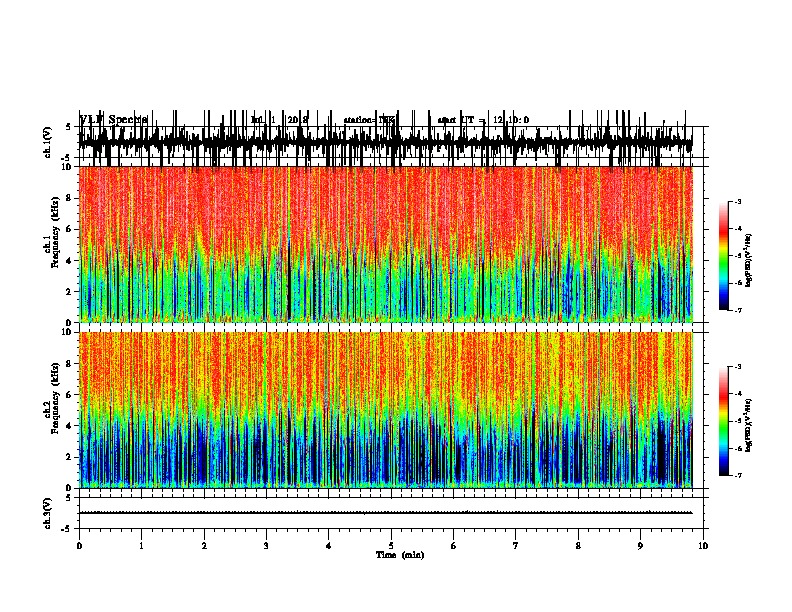Image resolution: width=792 pixels, height=612 pixels.
Task: Click the "10" kHz tick on ch.2 frequency axis
Action: [x=67, y=332]
